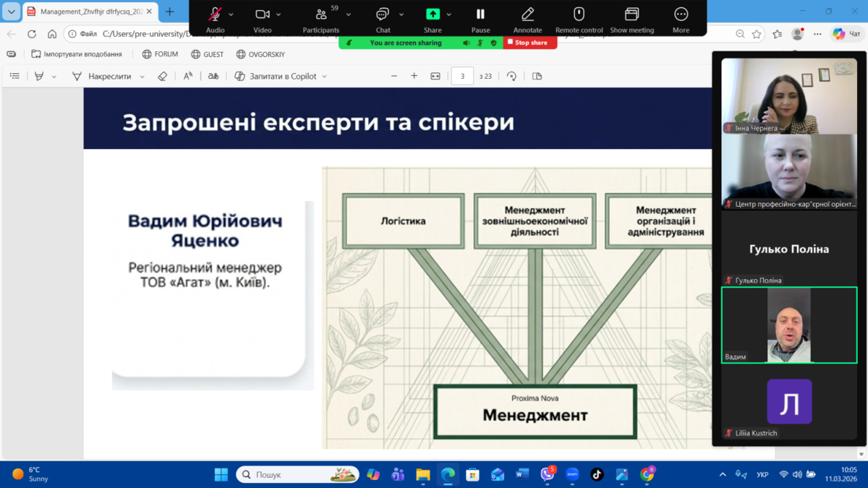868x488 pixels.
Task: Click the fit-to-width page icon
Action: point(435,76)
